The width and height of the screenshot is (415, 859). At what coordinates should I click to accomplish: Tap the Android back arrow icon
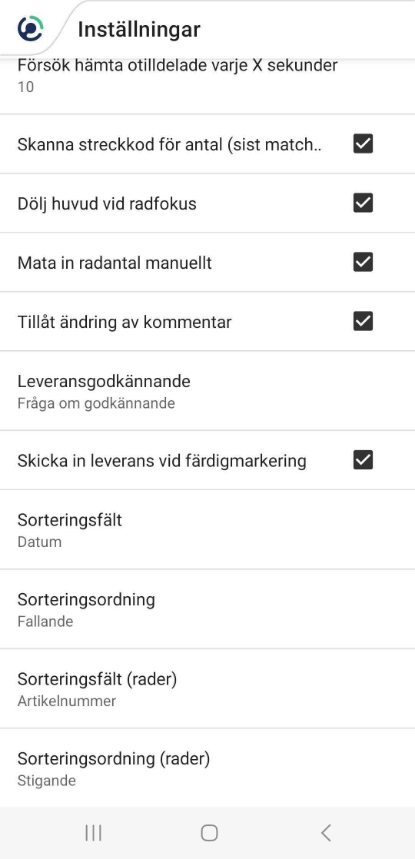coord(326,833)
